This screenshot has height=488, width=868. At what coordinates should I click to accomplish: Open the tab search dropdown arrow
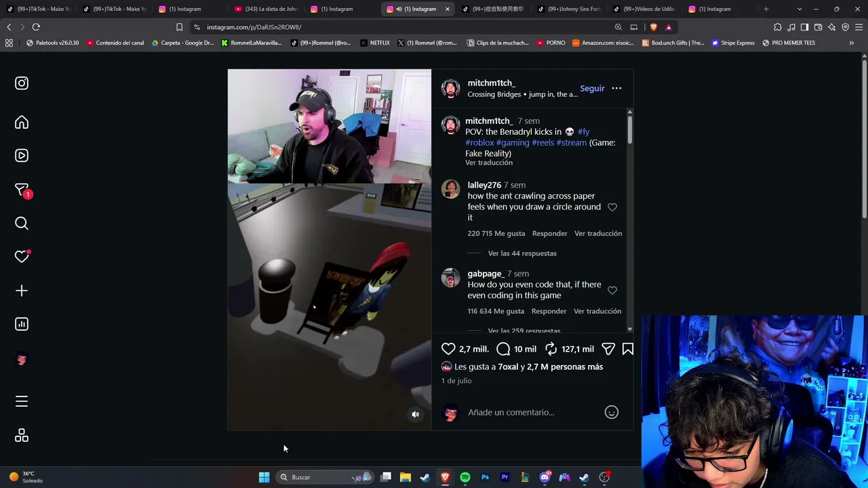pos(800,9)
